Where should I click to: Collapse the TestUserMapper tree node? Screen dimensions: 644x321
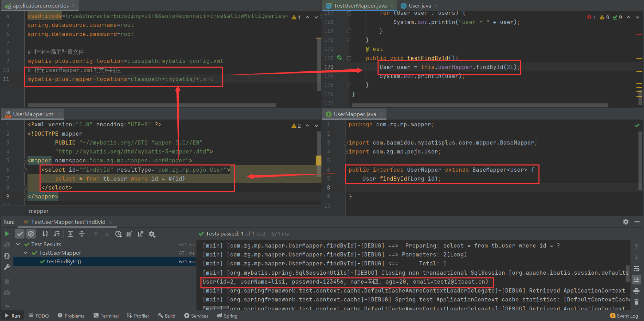pos(25,253)
